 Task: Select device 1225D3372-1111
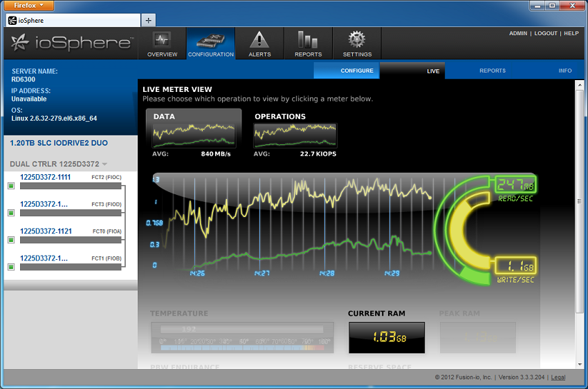46,177
